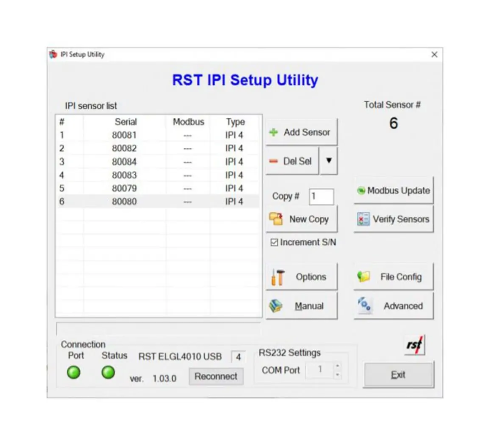Open the Manual
492x448 pixels.
pyautogui.click(x=302, y=306)
